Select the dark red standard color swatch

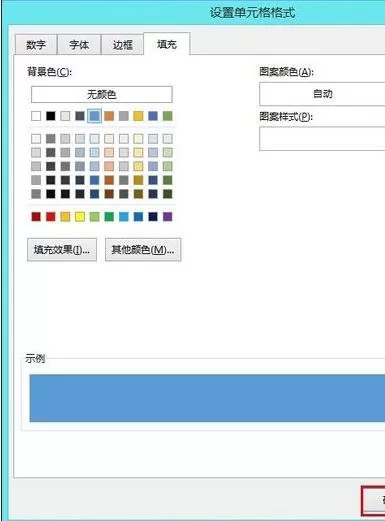(36, 217)
